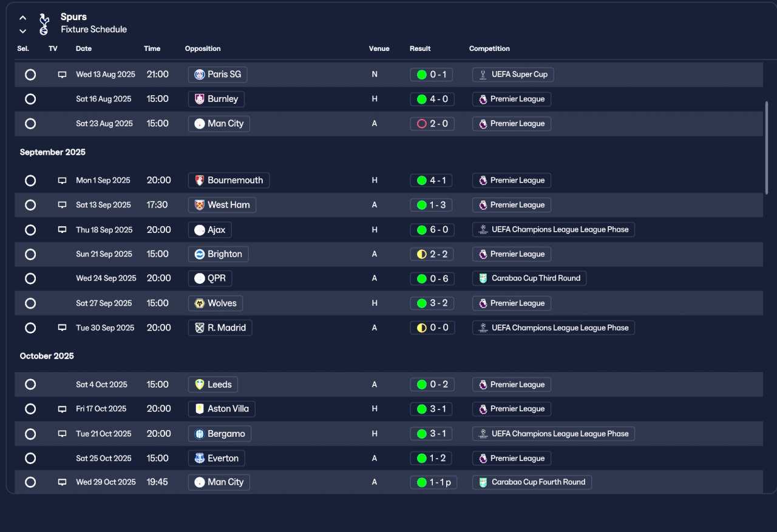Click the TV icon for the Aston Villa match
The width and height of the screenshot is (777, 532).
tap(62, 409)
